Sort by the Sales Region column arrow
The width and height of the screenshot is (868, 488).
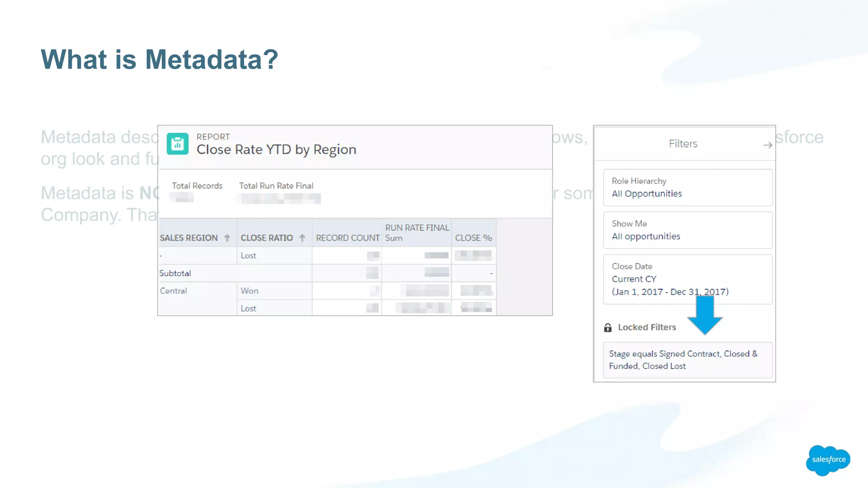[227, 238]
